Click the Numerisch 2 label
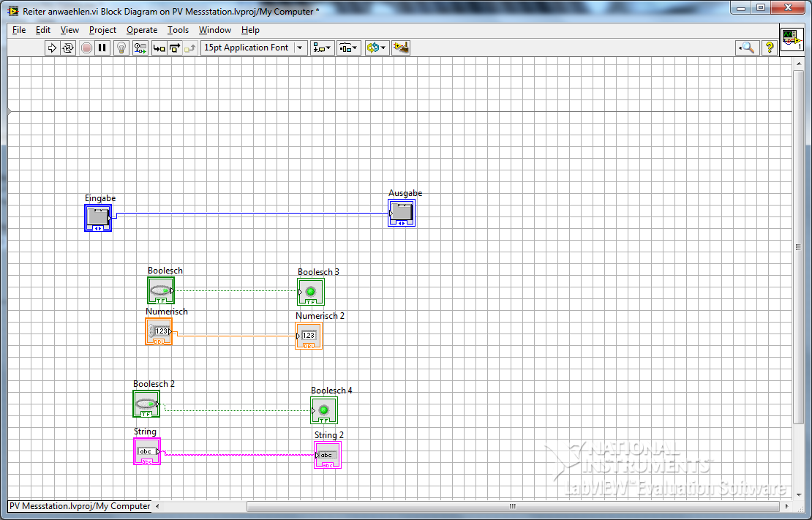812x520 pixels. click(320, 316)
